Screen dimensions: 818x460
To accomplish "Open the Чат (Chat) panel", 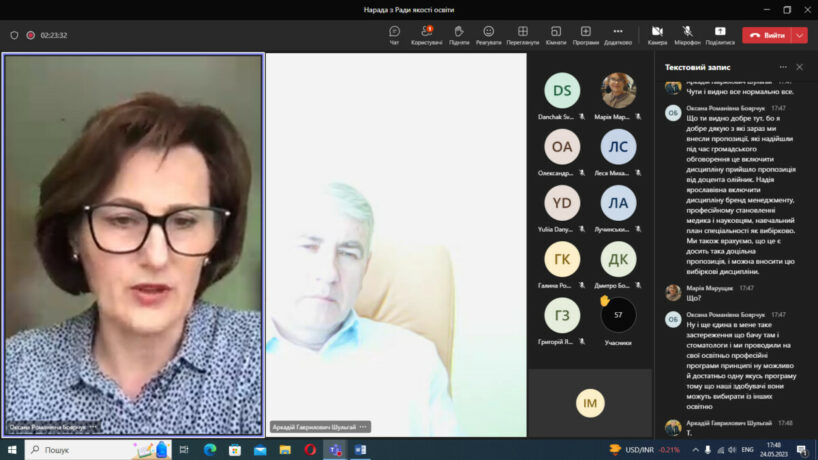I will pos(394,34).
